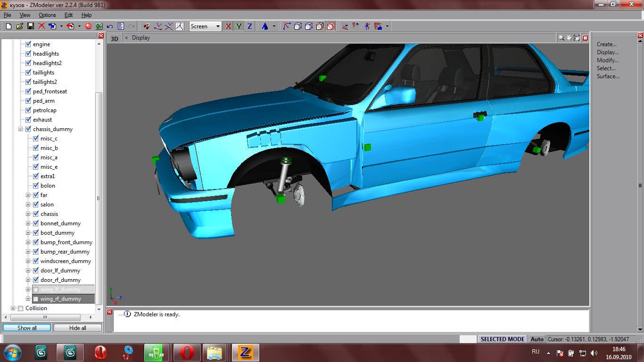The width and height of the screenshot is (644, 362).
Task: Toggle the Collision node checkbox
Action: [x=20, y=308]
